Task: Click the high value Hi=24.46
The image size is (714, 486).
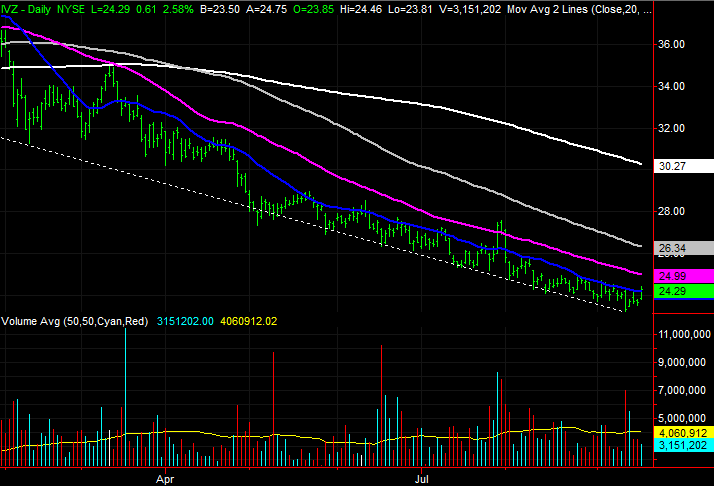Action: coord(361,9)
